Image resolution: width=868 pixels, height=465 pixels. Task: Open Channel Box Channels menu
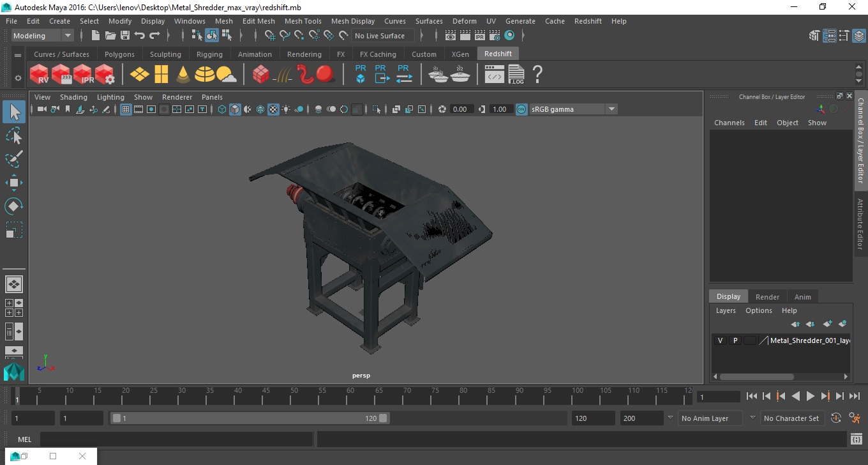(730, 123)
